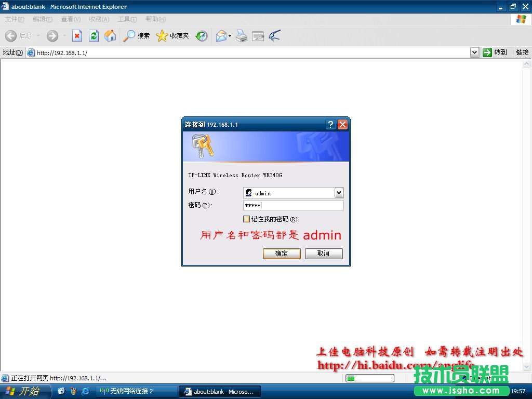Viewport: 532px width, 399px height.
Task: Click the page loading progress bar
Action: coord(370,378)
